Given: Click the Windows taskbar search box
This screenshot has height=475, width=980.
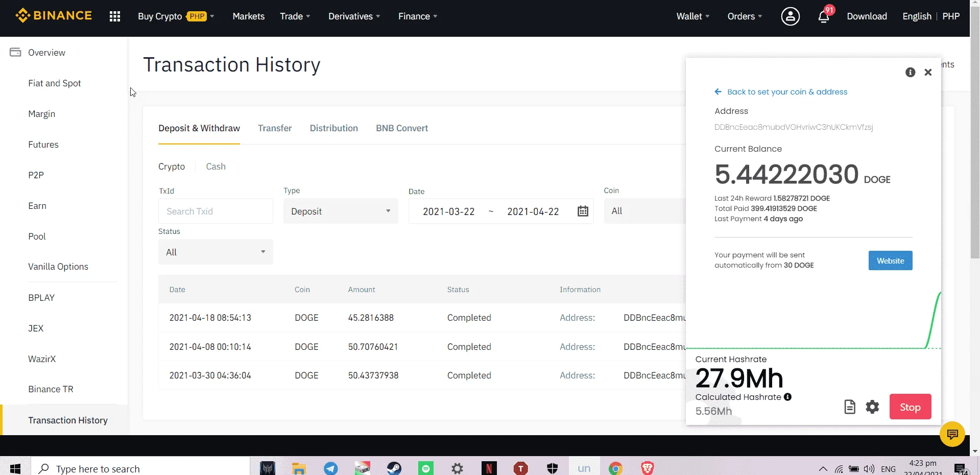Looking at the screenshot, I should click(140, 468).
